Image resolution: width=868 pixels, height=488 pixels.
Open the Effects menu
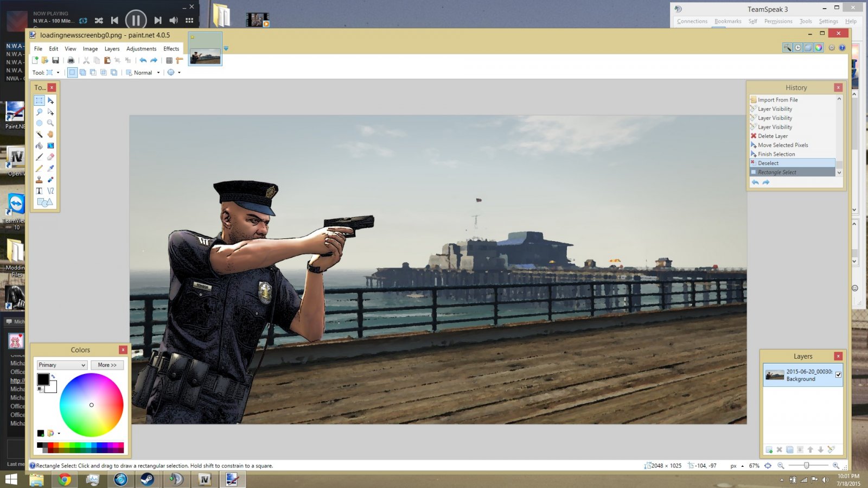click(171, 49)
